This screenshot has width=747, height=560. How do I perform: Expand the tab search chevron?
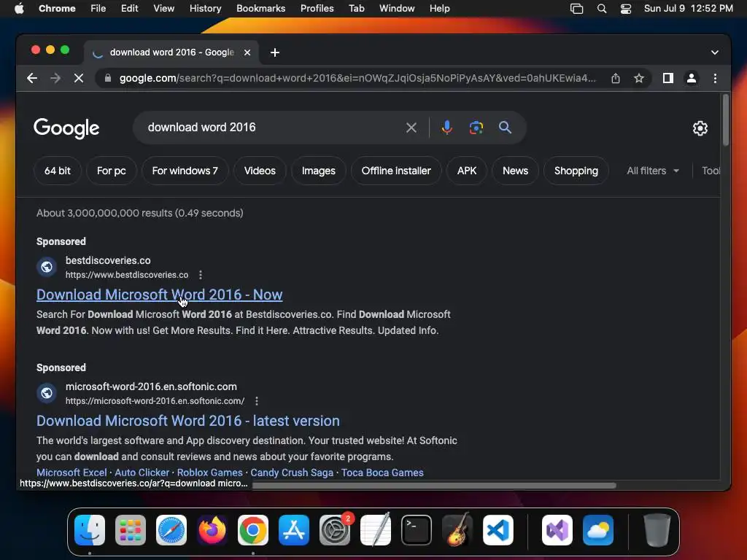[715, 52]
